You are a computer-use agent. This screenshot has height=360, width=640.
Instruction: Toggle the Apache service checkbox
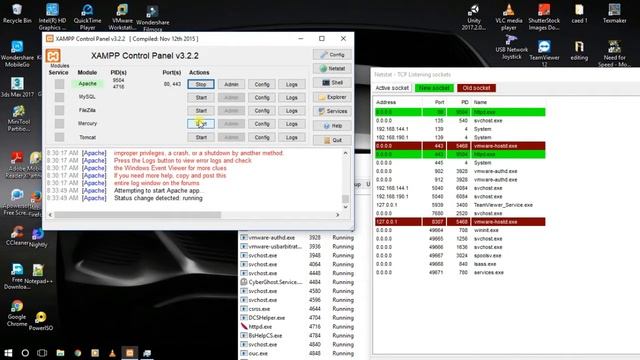60,84
